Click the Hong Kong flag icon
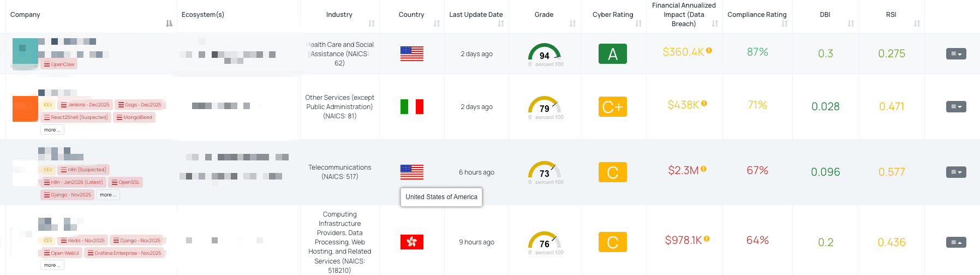Image resolution: width=980 pixels, height=275 pixels. click(x=412, y=242)
